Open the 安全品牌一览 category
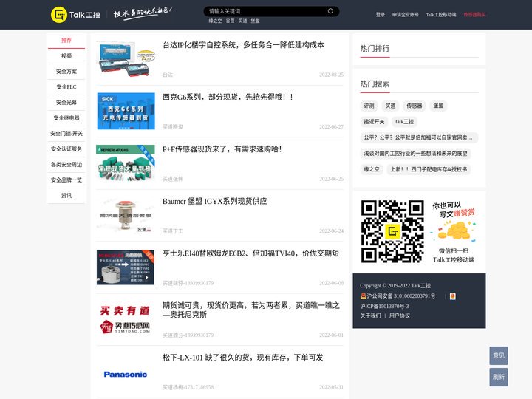Viewport: 532px width, 399px height. coord(66,180)
